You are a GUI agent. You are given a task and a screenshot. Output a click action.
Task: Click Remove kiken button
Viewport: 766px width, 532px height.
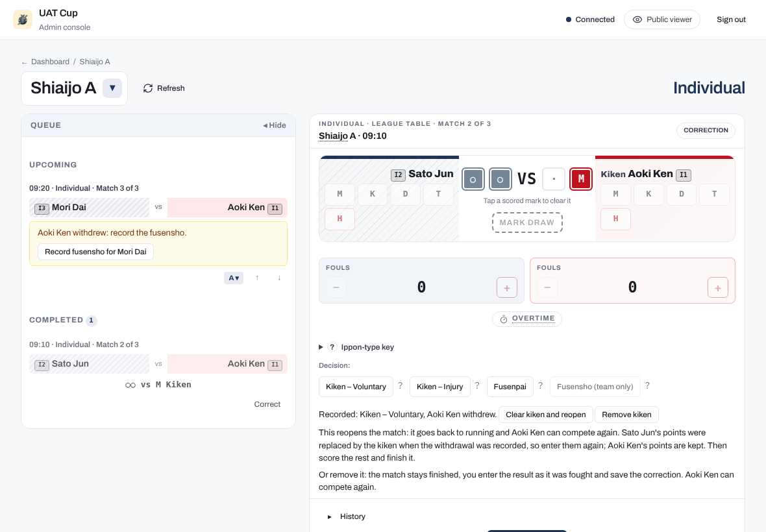click(x=627, y=415)
